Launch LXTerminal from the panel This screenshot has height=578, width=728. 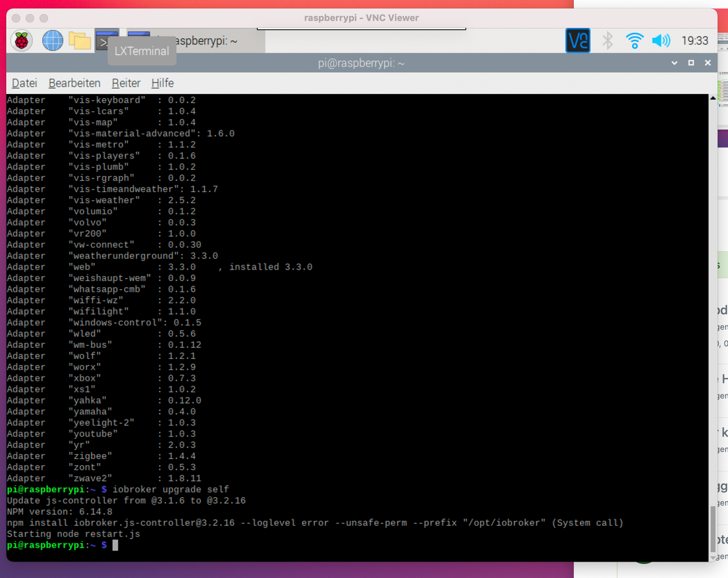pos(107,41)
